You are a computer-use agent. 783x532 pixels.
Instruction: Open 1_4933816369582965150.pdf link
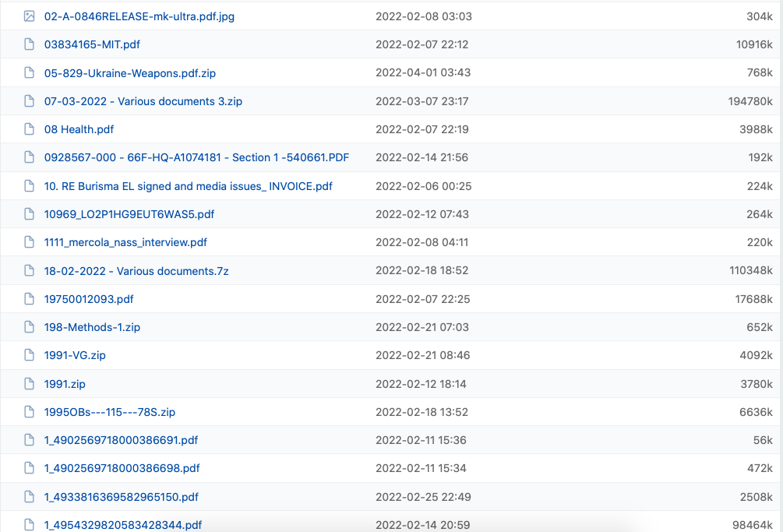tap(122, 497)
